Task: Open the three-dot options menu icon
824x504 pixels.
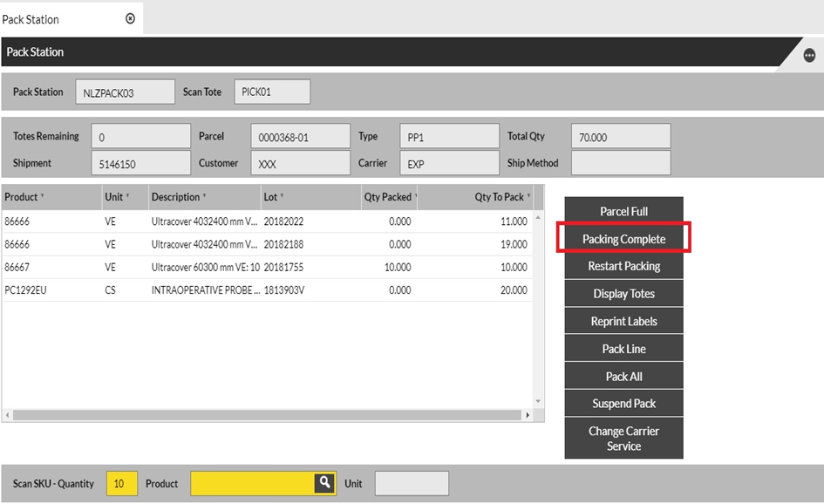Action: [809, 56]
